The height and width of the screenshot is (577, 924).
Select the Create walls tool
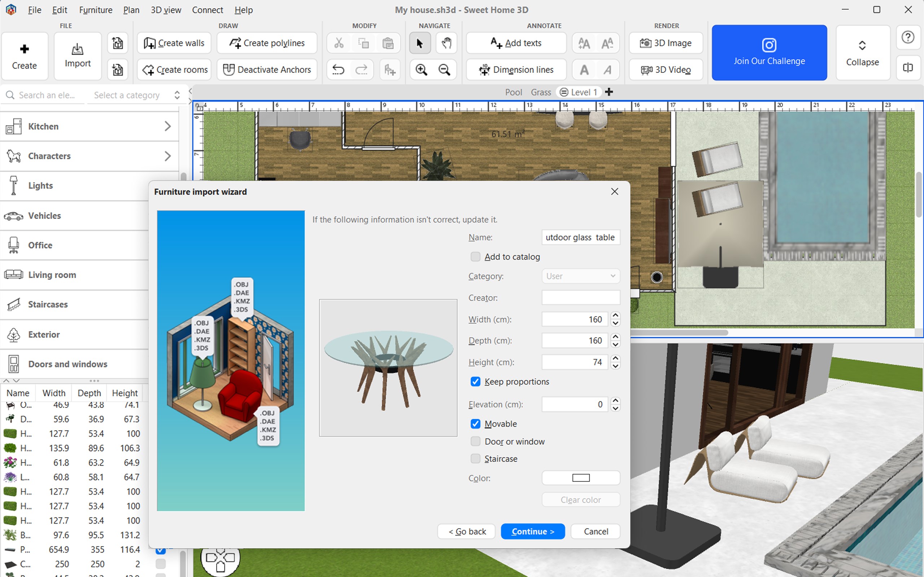point(174,43)
